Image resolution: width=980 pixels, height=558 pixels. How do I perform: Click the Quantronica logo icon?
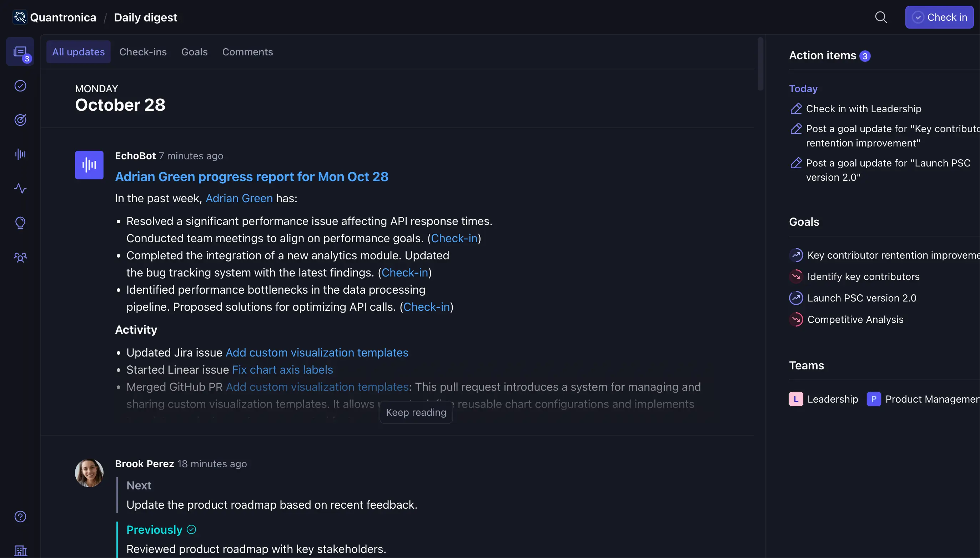[x=20, y=17]
